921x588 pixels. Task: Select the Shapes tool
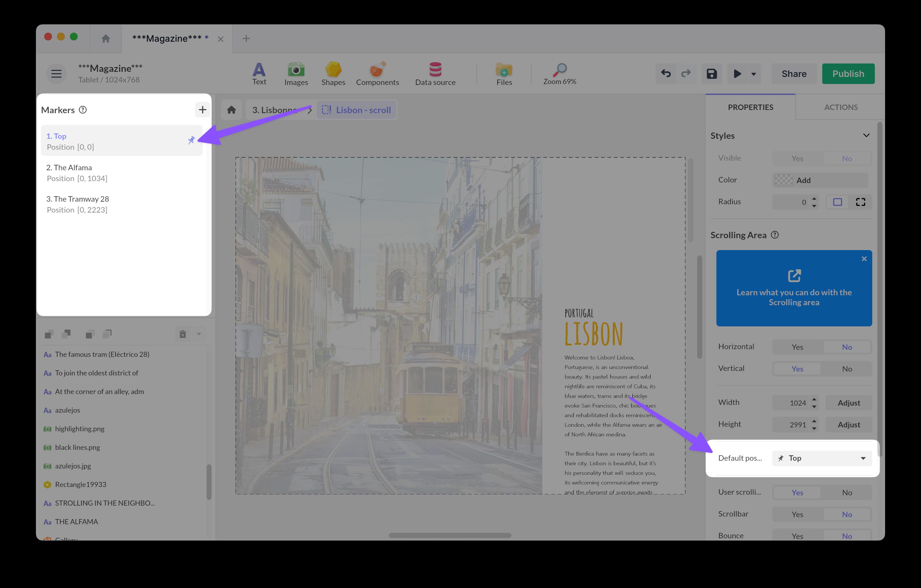[x=333, y=73]
